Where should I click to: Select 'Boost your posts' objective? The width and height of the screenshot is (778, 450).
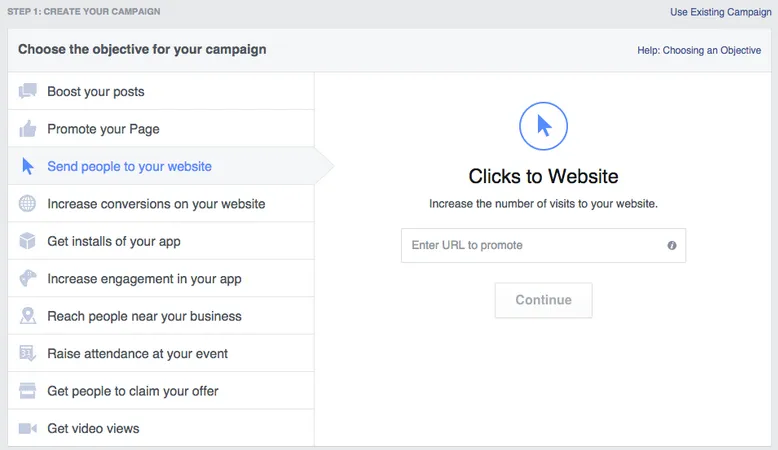click(x=96, y=92)
